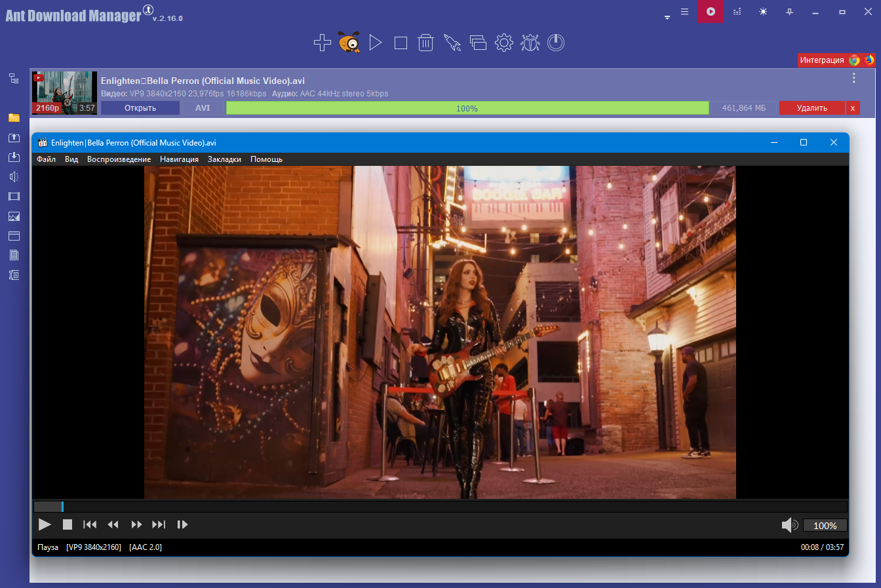Click the 100% volume level box
This screenshot has width=881, height=588.
825,525
